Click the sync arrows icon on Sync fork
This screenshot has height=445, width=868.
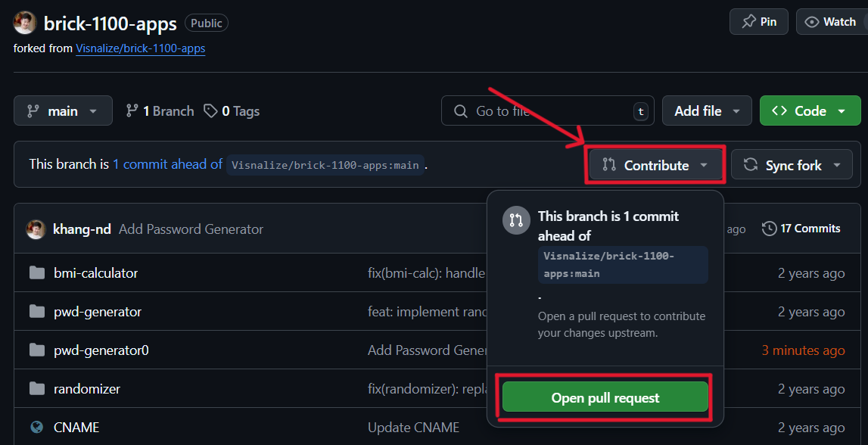(x=749, y=164)
